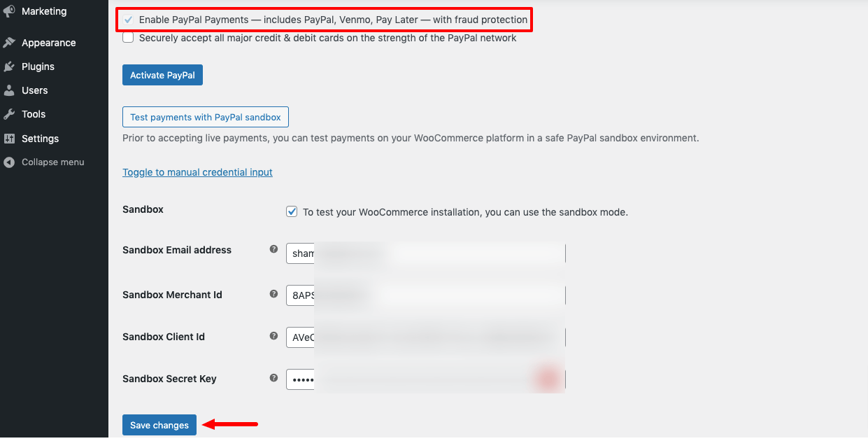Click help icon beside Sandbox Secret Key
The width and height of the screenshot is (868, 441).
tap(273, 378)
